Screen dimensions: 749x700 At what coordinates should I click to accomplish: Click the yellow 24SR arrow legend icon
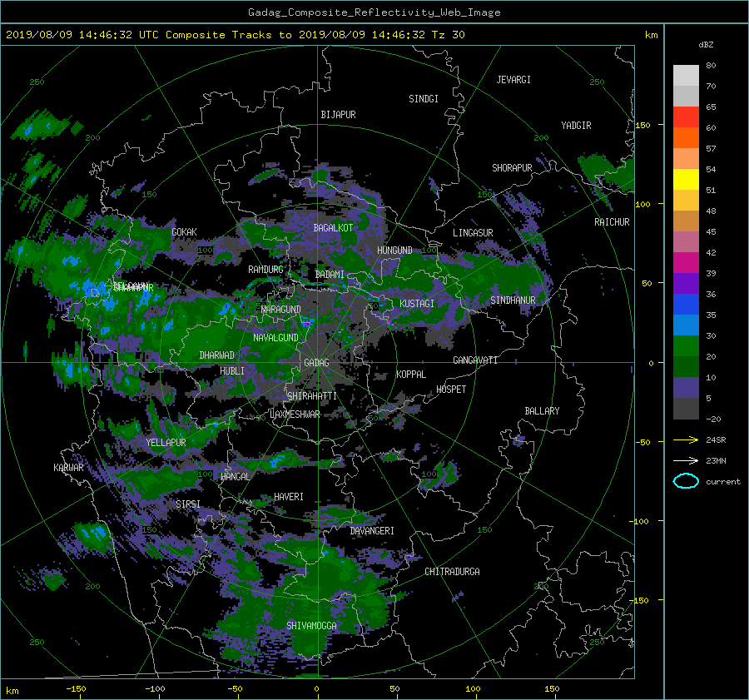tap(686, 439)
